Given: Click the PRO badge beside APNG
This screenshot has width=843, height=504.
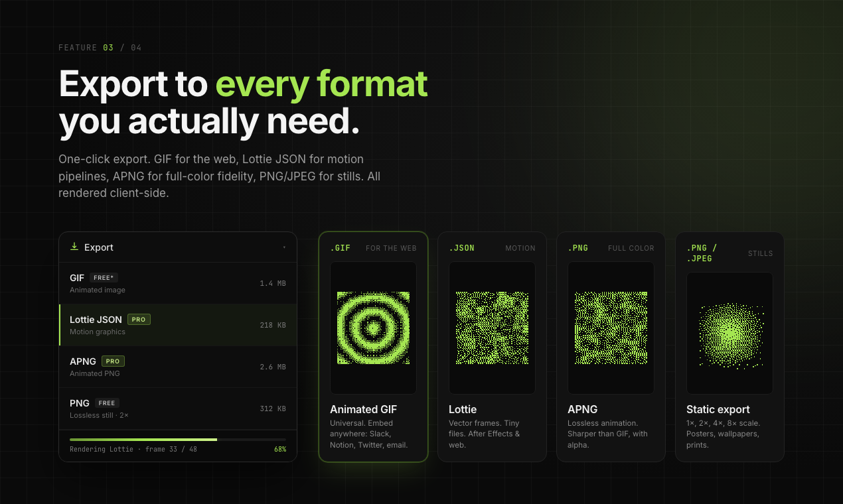Looking at the screenshot, I should click(113, 361).
